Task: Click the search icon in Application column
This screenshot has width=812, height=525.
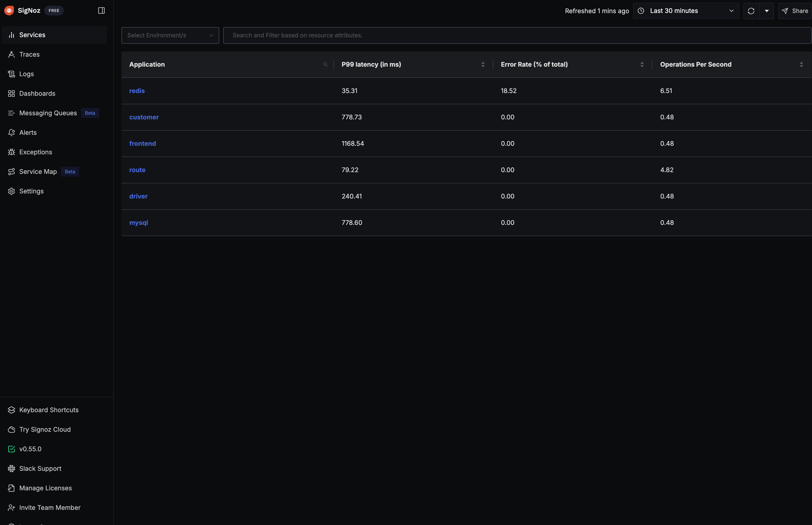Action: click(x=325, y=64)
